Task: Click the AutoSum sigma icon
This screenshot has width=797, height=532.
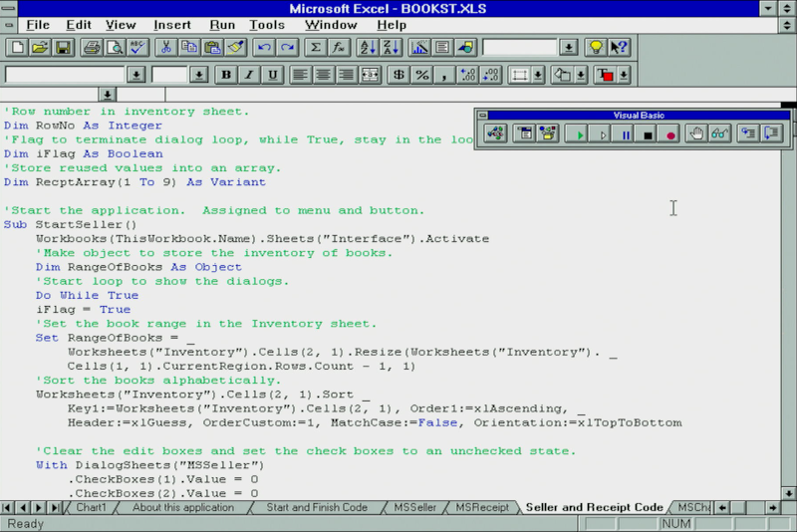Action: (x=316, y=47)
